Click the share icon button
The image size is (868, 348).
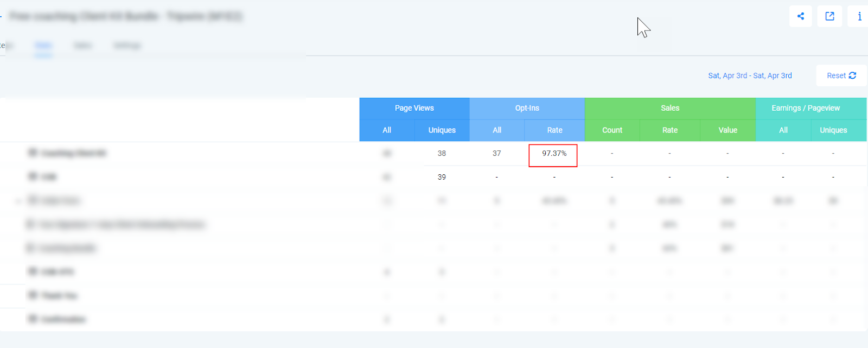tap(801, 16)
